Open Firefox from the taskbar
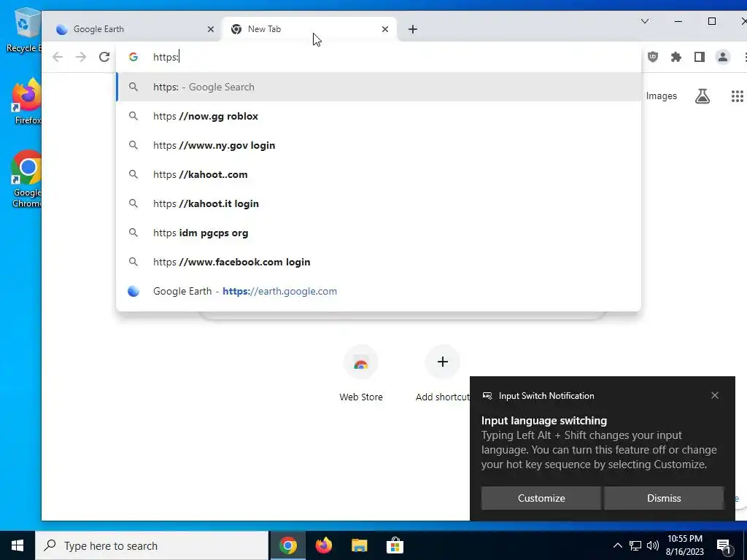 click(323, 545)
